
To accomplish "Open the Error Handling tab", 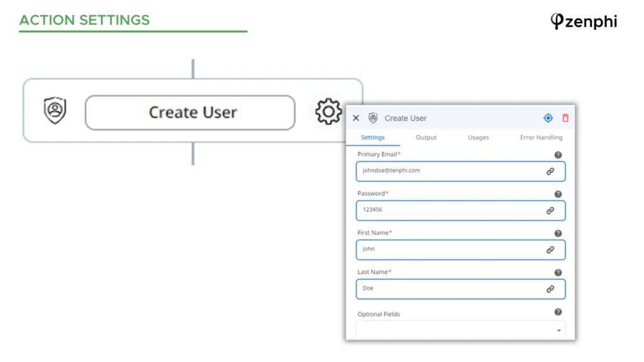I will pos(541,138).
